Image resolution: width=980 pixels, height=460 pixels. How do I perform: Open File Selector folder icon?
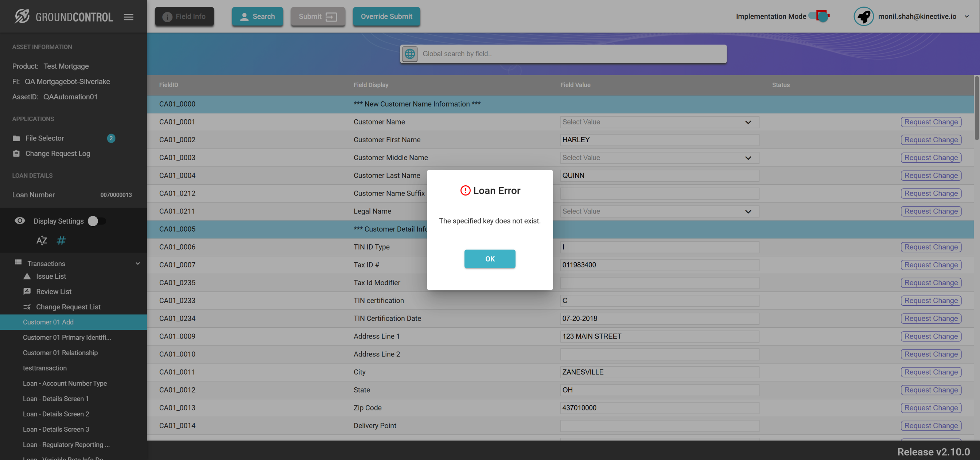coord(16,138)
